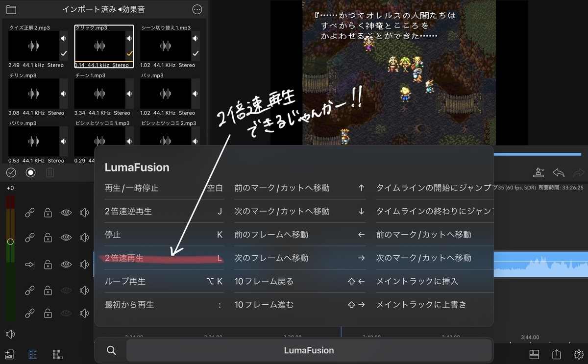Click the 10フレーム戻る shortcut row
The image size is (588, 364).
coord(300,281)
